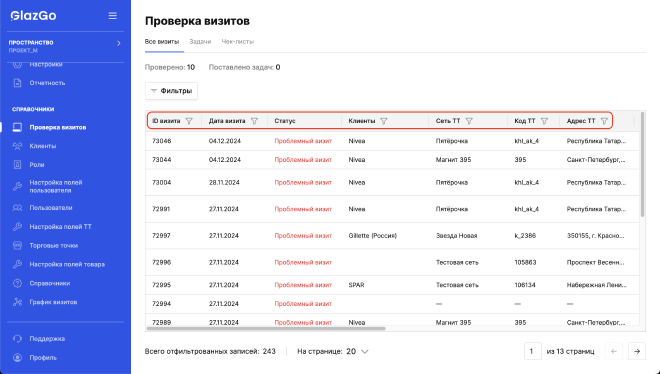This screenshot has width=660, height=374.
Task: Select visit ID 72991
Action: point(161,209)
